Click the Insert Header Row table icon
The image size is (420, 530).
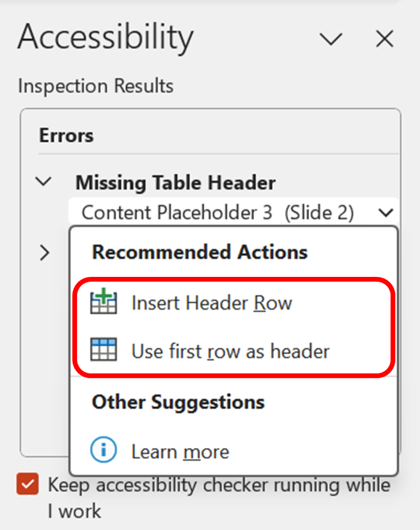(104, 302)
